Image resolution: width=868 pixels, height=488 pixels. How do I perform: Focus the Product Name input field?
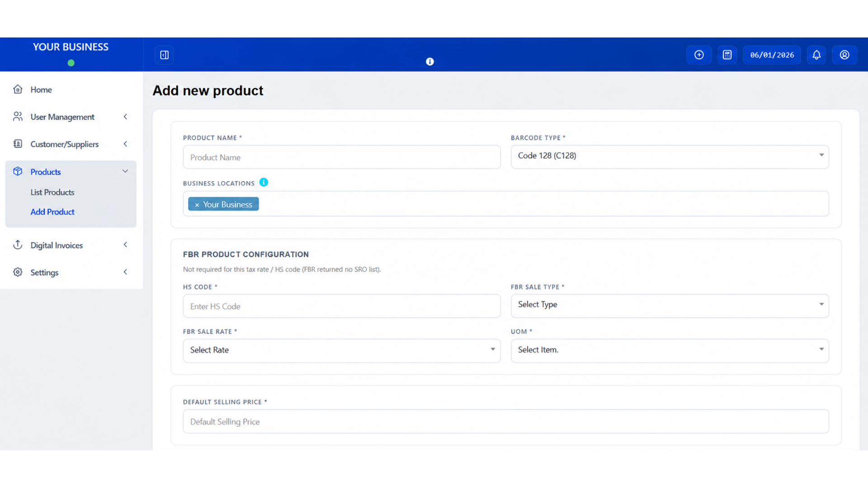pos(342,157)
